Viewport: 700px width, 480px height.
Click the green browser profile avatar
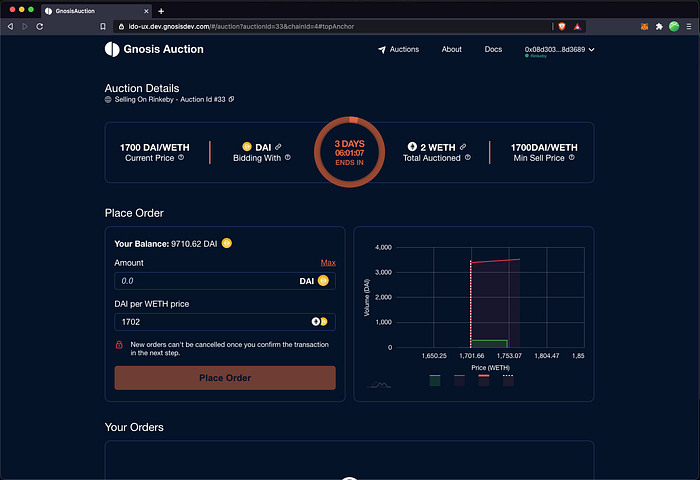point(674,27)
